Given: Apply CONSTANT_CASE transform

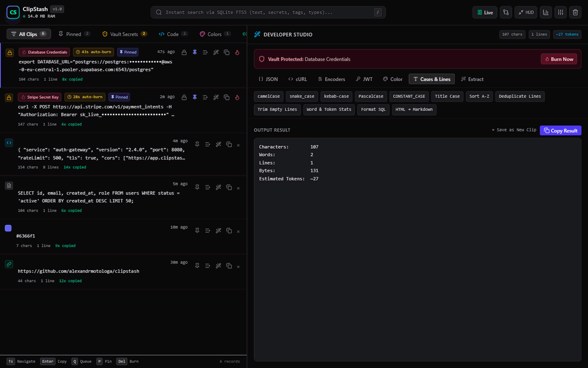Looking at the screenshot, I should pos(409,96).
